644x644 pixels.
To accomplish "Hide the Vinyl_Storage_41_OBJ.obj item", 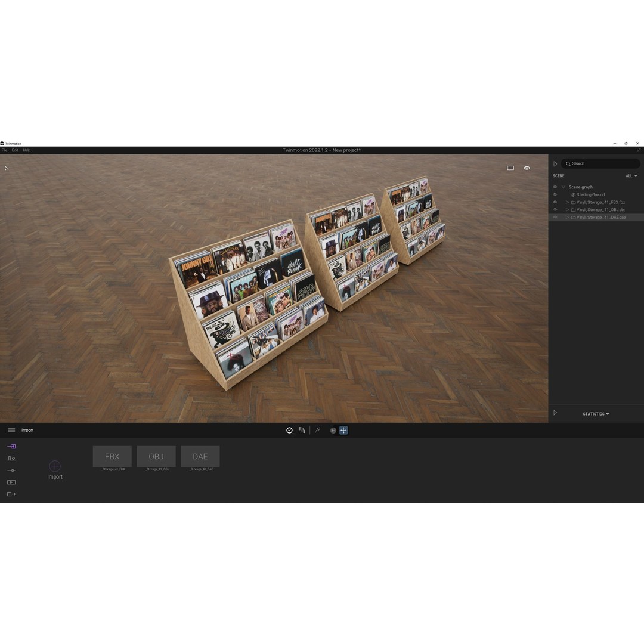I will pyautogui.click(x=555, y=210).
